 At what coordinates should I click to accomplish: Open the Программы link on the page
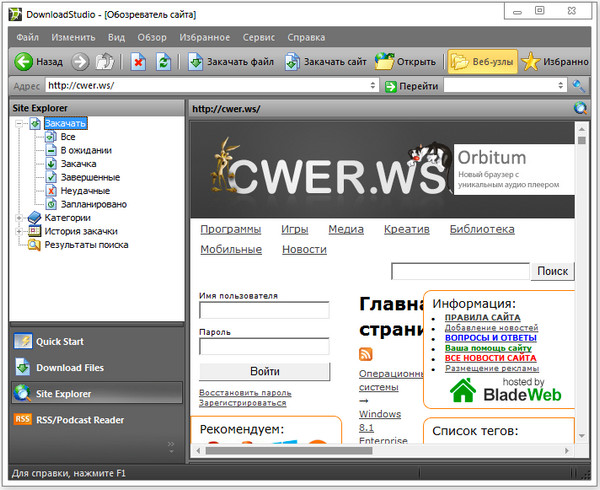tap(230, 229)
